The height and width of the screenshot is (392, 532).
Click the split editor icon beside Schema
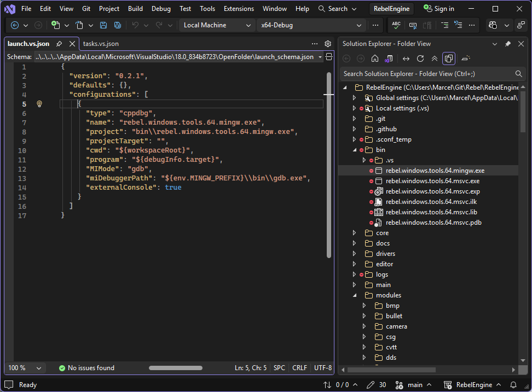coord(329,56)
